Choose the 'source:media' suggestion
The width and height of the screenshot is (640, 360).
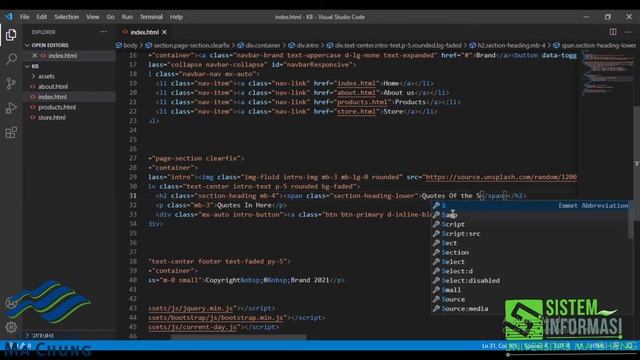(x=531, y=309)
